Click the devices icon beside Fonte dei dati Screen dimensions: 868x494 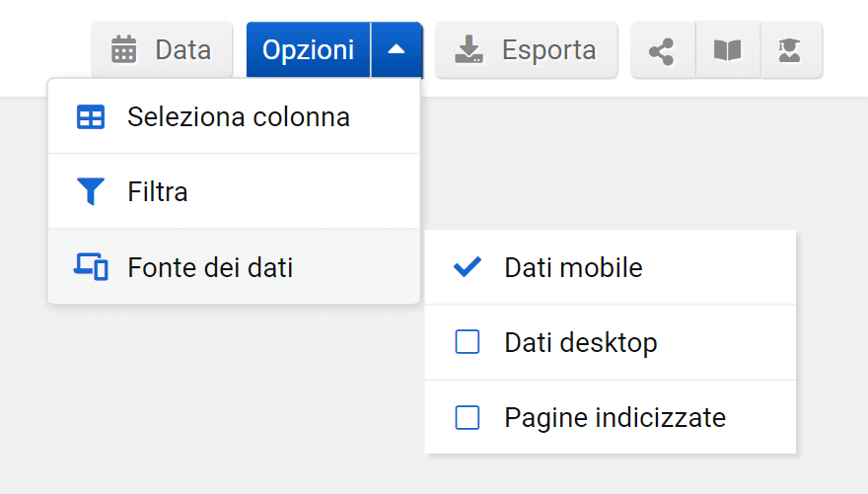(x=91, y=267)
